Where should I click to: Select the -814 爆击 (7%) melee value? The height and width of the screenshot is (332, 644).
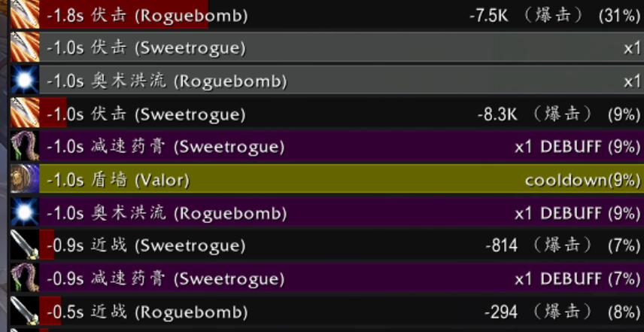pos(563,246)
